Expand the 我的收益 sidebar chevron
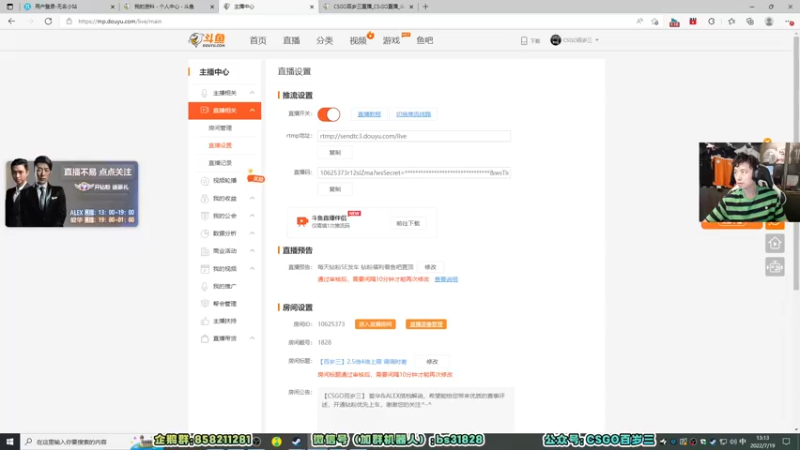 pos(252,198)
